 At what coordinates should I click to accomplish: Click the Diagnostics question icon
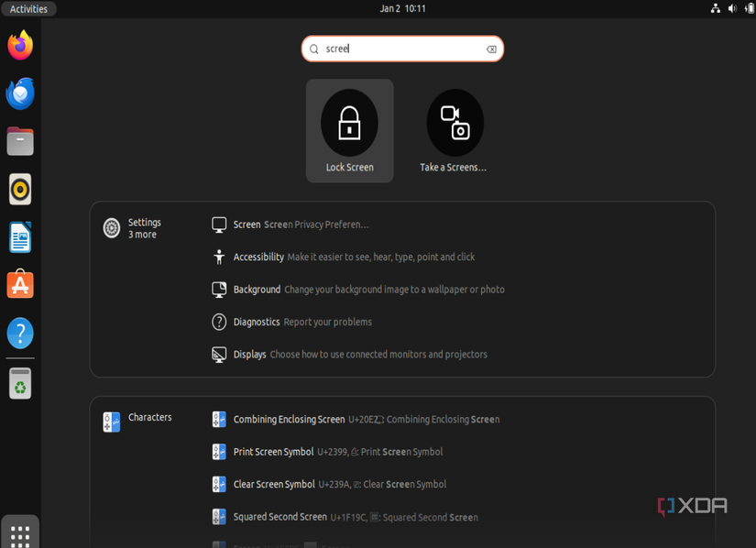219,322
